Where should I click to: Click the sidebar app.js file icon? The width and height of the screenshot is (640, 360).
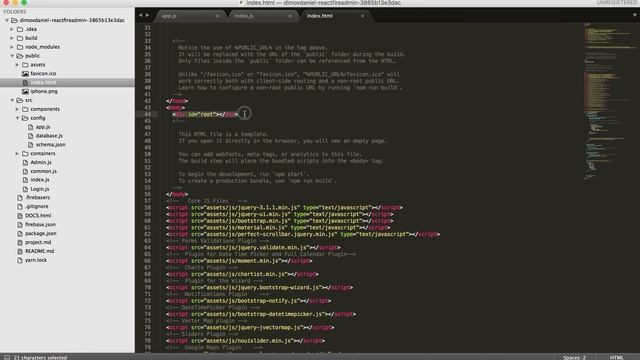click(x=31, y=127)
